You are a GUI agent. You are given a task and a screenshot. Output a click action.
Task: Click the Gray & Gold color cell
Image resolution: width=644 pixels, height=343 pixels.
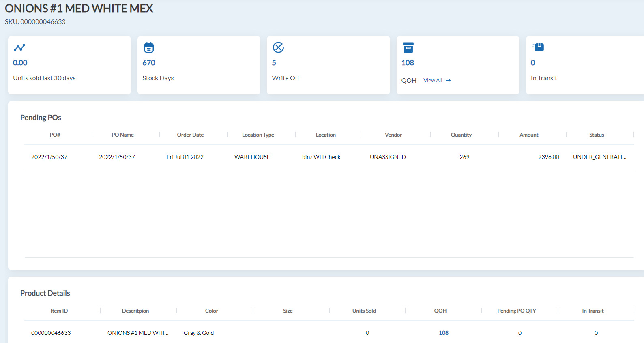(199, 333)
